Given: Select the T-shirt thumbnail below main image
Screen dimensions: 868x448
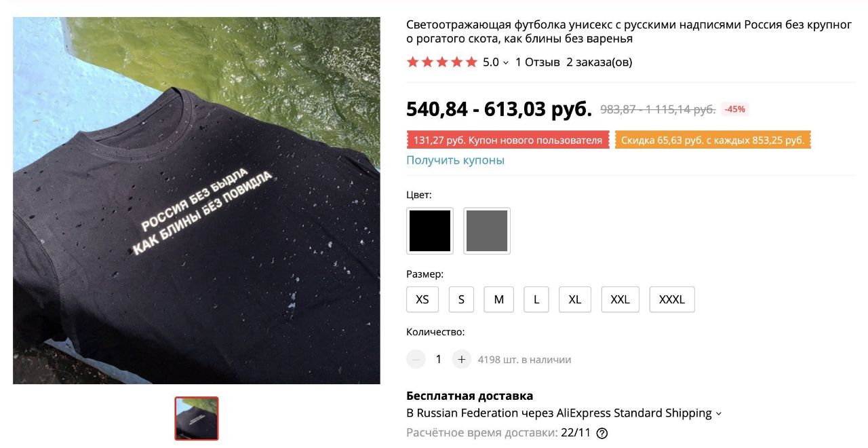Looking at the screenshot, I should (x=197, y=418).
